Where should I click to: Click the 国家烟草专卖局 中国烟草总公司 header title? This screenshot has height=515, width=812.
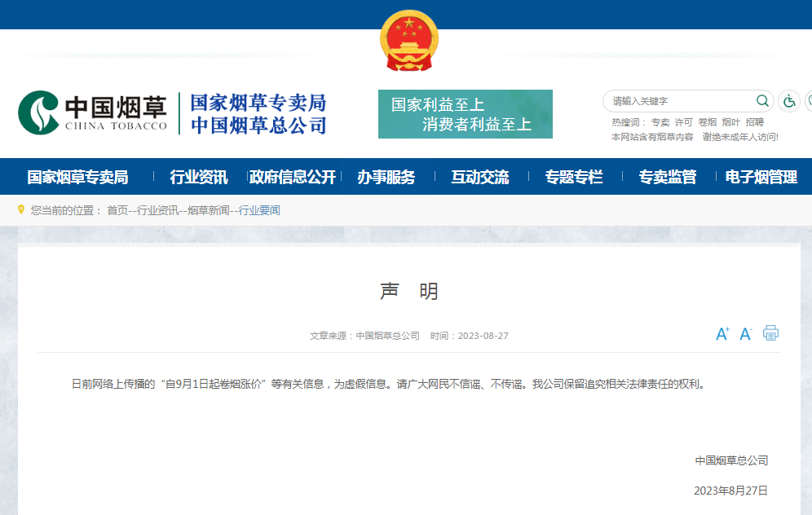click(x=258, y=114)
